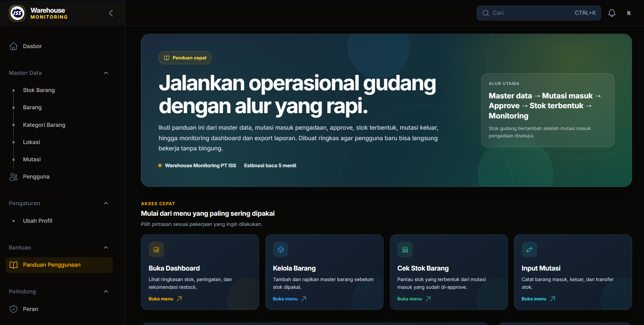Image resolution: width=644 pixels, height=325 pixels.
Task: Click the Kelola Barang box icon
Action: [x=281, y=249]
